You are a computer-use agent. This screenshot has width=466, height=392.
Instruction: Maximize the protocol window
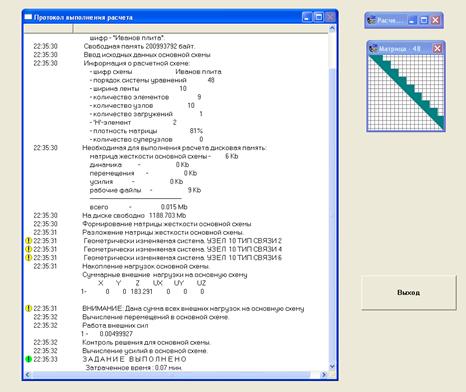coord(319,17)
